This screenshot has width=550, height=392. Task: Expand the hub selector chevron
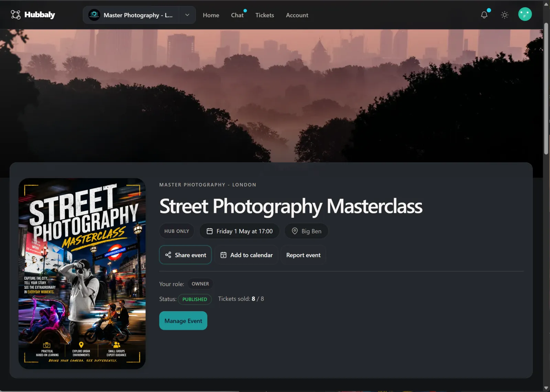point(187,15)
